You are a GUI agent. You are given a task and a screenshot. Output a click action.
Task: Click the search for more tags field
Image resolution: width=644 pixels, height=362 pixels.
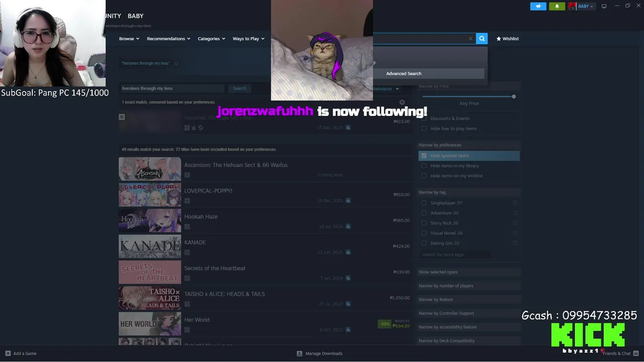tap(456, 255)
